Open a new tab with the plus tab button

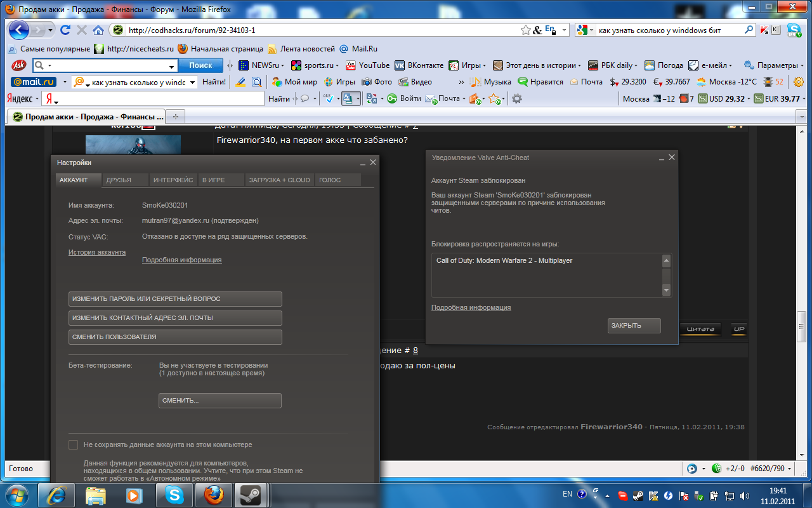point(176,116)
